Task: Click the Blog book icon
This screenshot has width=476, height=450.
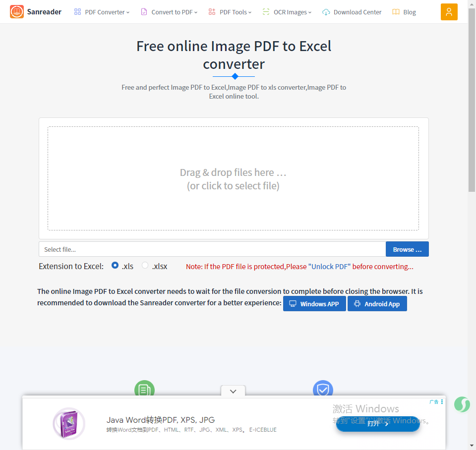Action: pos(396,12)
